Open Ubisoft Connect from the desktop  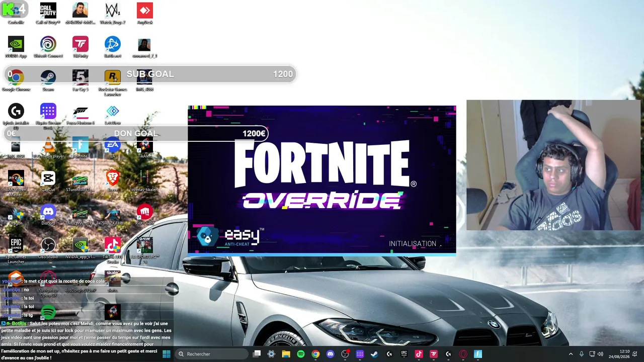(x=48, y=47)
